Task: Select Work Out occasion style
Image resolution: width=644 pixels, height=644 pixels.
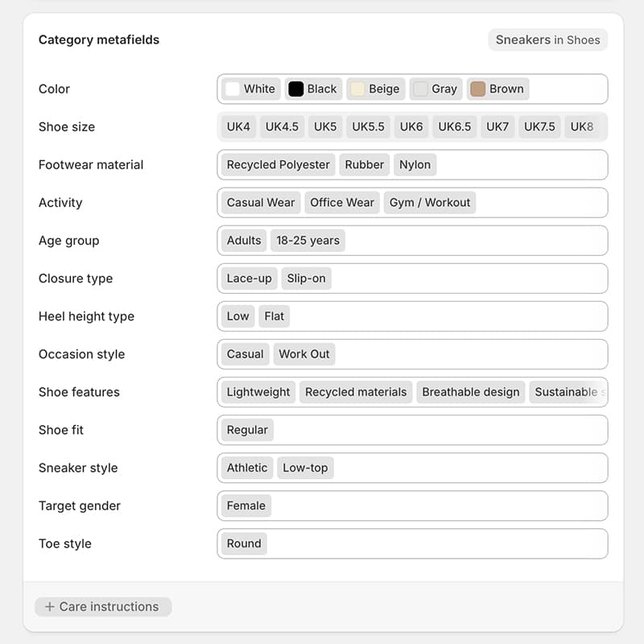Action: 304,353
